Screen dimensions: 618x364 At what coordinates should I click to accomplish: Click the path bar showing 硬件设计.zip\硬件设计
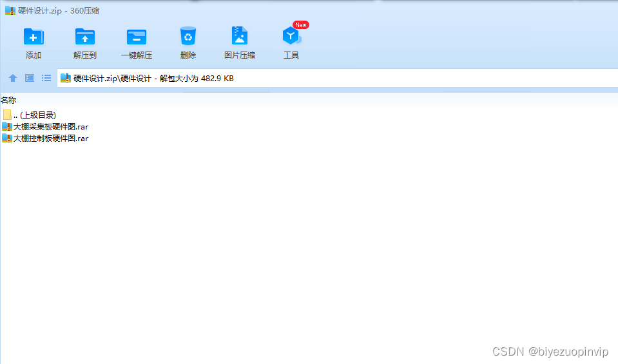(x=338, y=78)
